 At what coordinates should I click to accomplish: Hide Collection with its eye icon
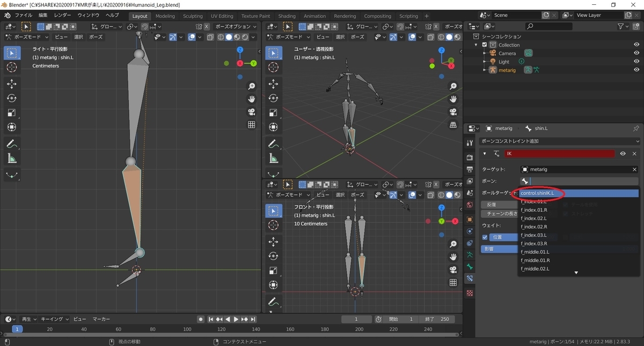pos(636,45)
